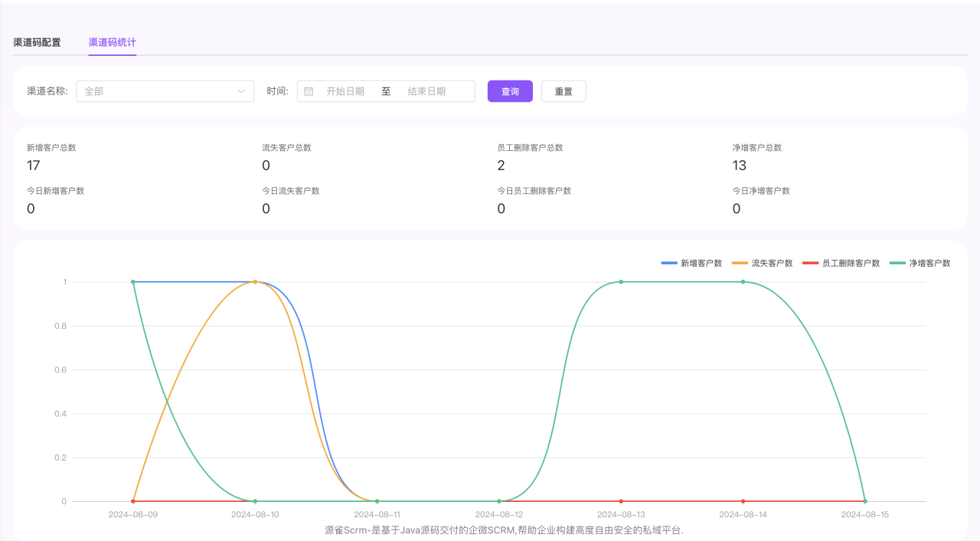This screenshot has width=980, height=541.
Task: Open the 渠道名称 dropdown
Action: coord(157,91)
